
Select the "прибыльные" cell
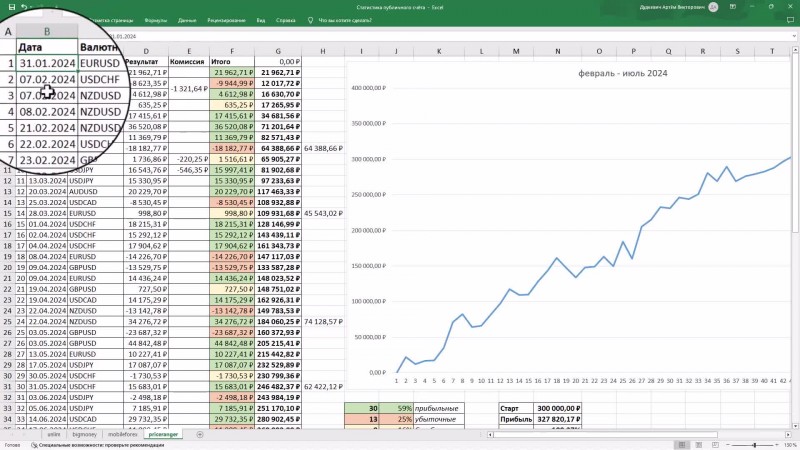[x=439, y=408]
